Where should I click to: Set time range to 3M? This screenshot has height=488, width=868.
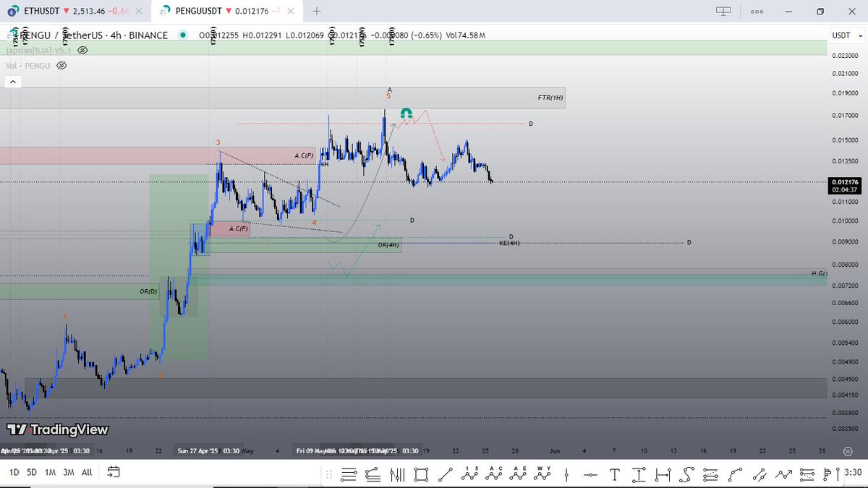pos(68,472)
